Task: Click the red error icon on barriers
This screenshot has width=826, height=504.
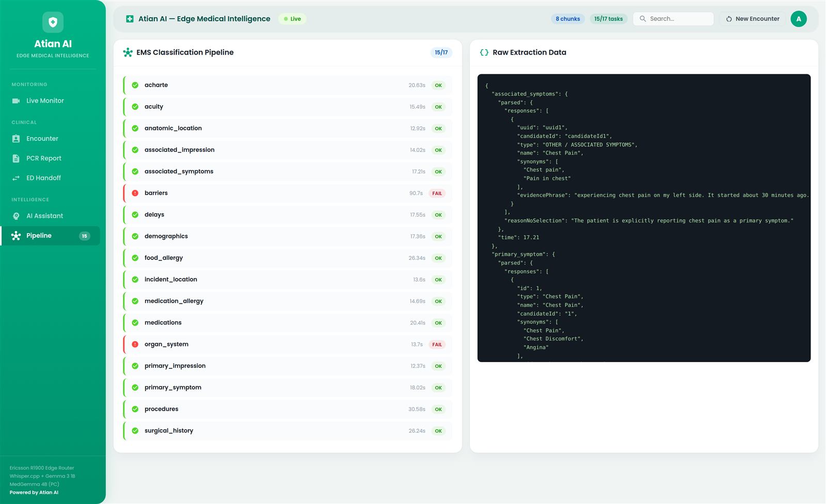Action: [x=135, y=193]
